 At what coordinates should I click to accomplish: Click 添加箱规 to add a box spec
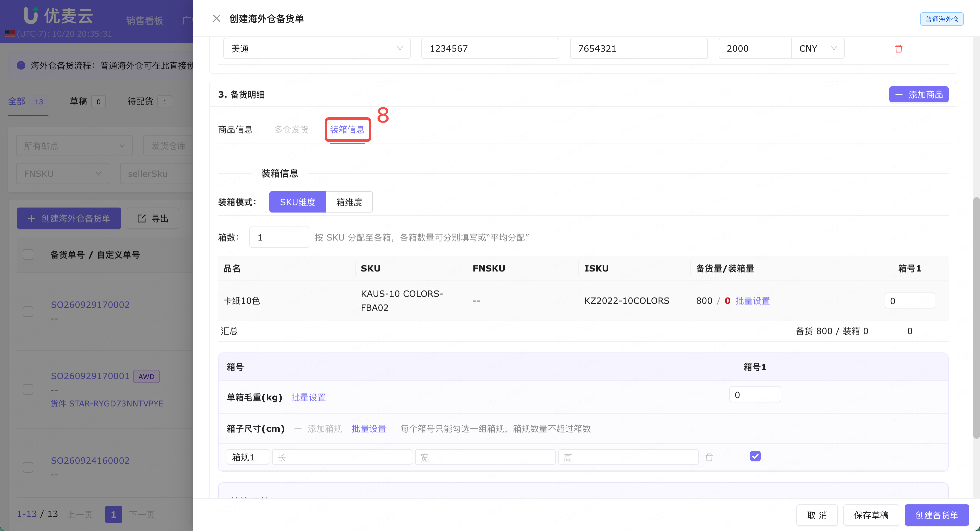(318, 428)
